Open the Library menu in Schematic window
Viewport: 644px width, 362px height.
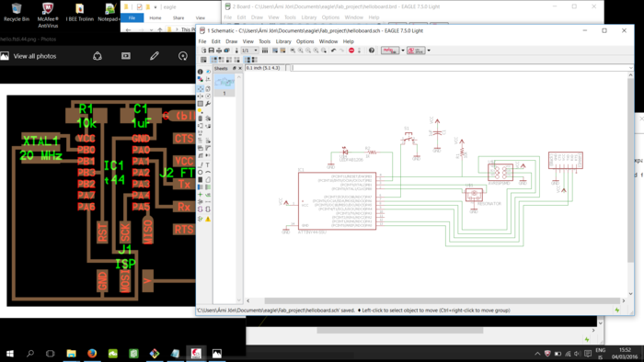pos(283,41)
